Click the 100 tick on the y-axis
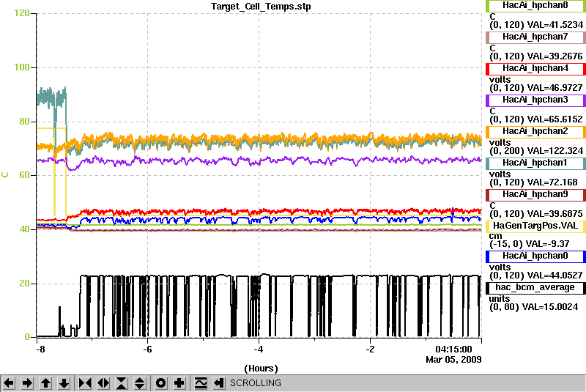The width and height of the screenshot is (586, 392). click(x=22, y=67)
